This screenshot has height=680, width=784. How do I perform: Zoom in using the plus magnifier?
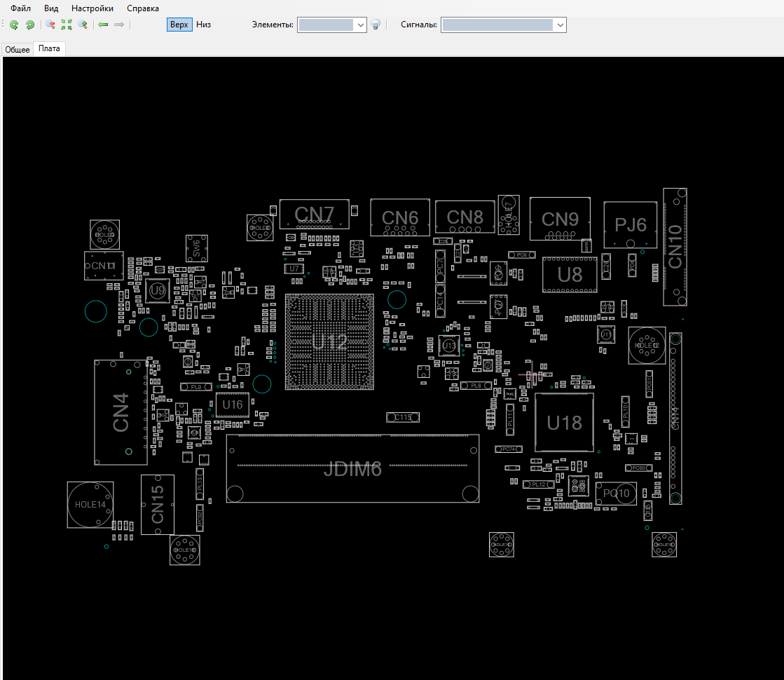[83, 25]
